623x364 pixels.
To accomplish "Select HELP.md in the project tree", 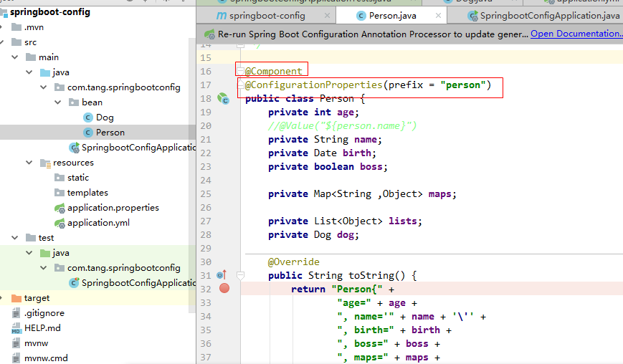I will pos(42,328).
